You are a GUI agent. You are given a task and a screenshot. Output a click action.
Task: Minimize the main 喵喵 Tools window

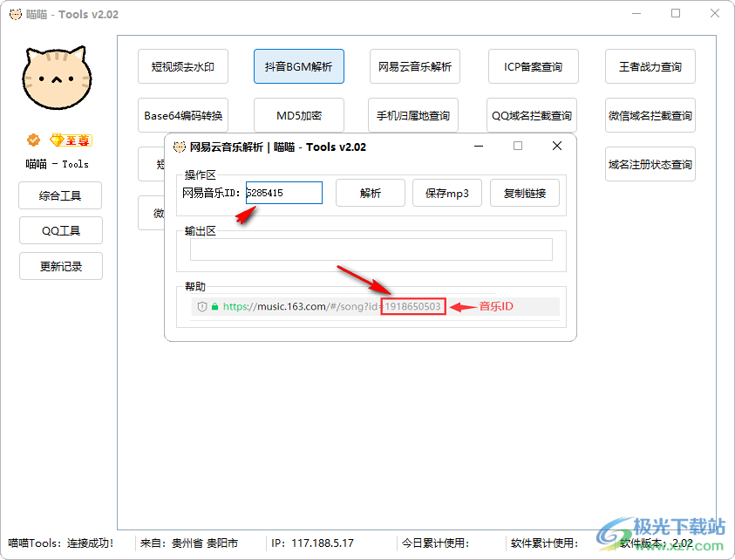[x=636, y=14]
